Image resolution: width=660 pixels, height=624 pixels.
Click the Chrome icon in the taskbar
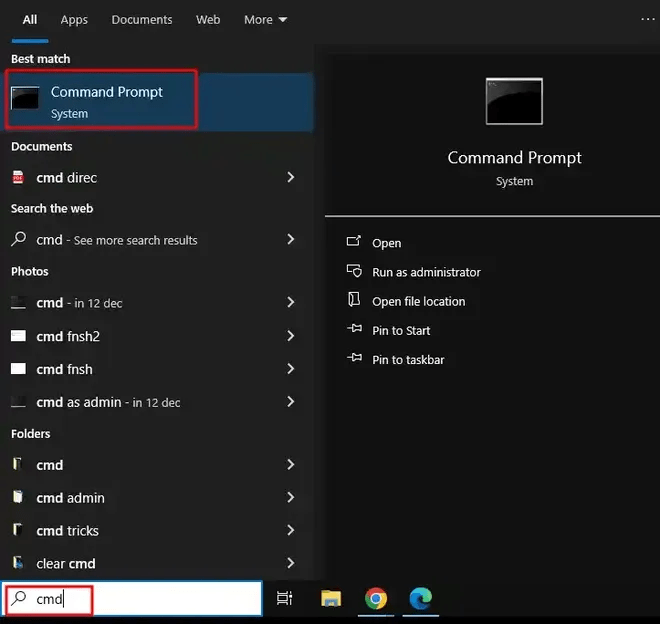376,598
